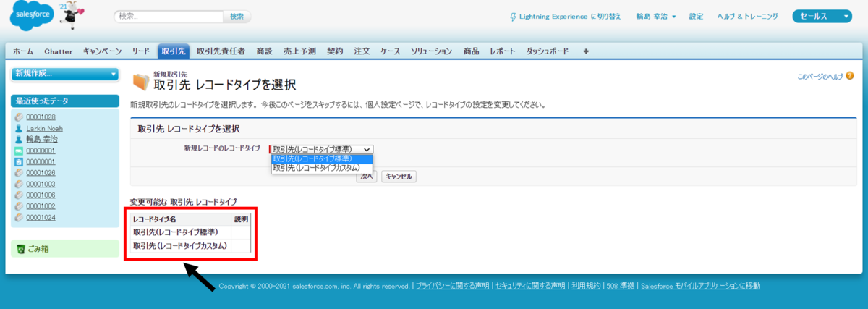Click the このページのヘルプ link

point(820,75)
